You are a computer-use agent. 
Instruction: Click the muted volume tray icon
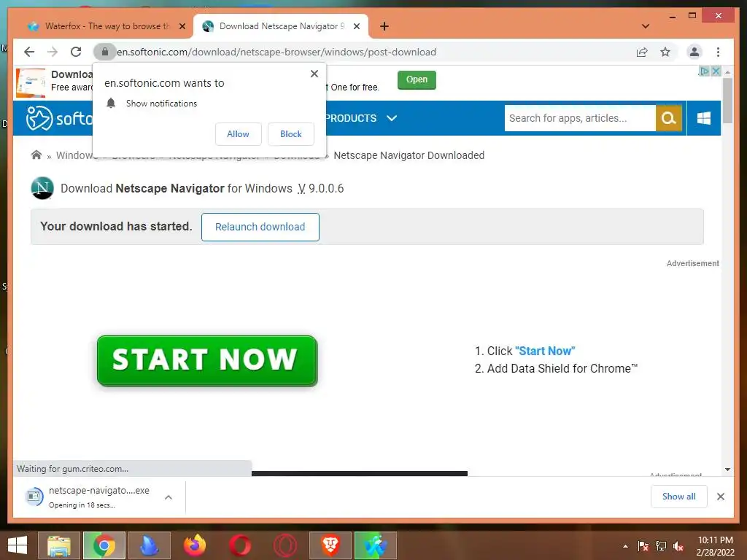678,546
